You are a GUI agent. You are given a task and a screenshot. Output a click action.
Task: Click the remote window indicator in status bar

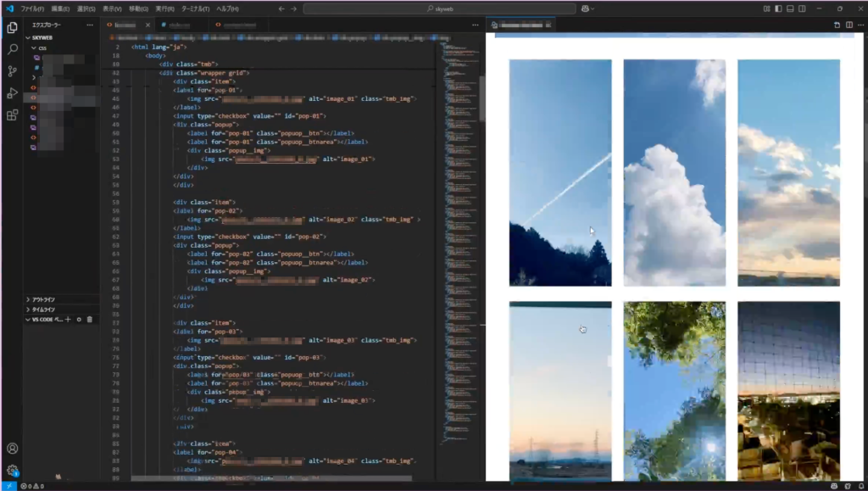tap(8, 486)
